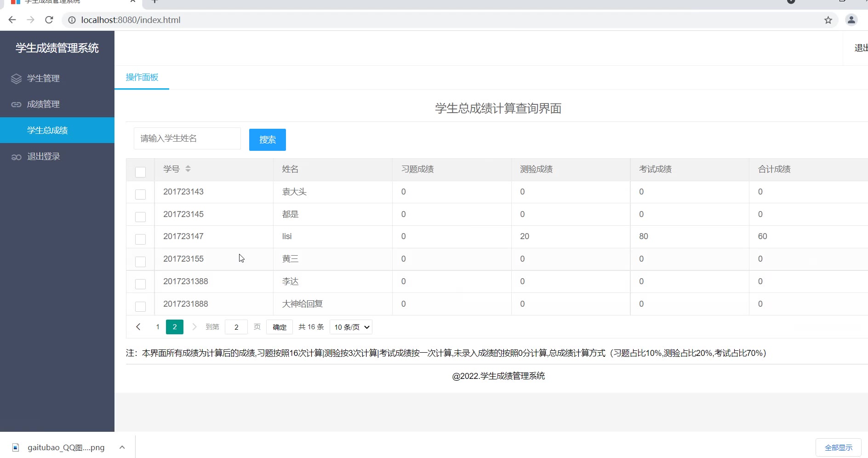The width and height of the screenshot is (868, 458).
Task: Toggle the select-all checkbox in table header
Action: [140, 172]
